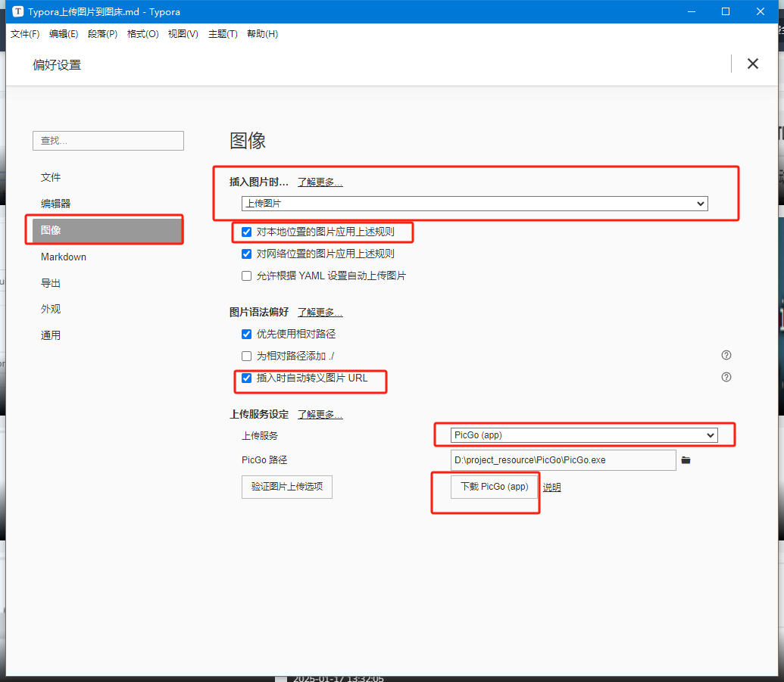Open the 主题(T) menu
Viewport: 784px width, 682px height.
pyautogui.click(x=223, y=34)
